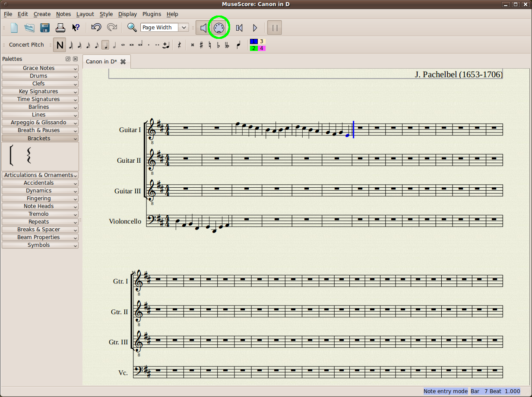Click the curly brace in Brackets palette
The height and width of the screenshot is (397, 532).
pyautogui.click(x=28, y=156)
